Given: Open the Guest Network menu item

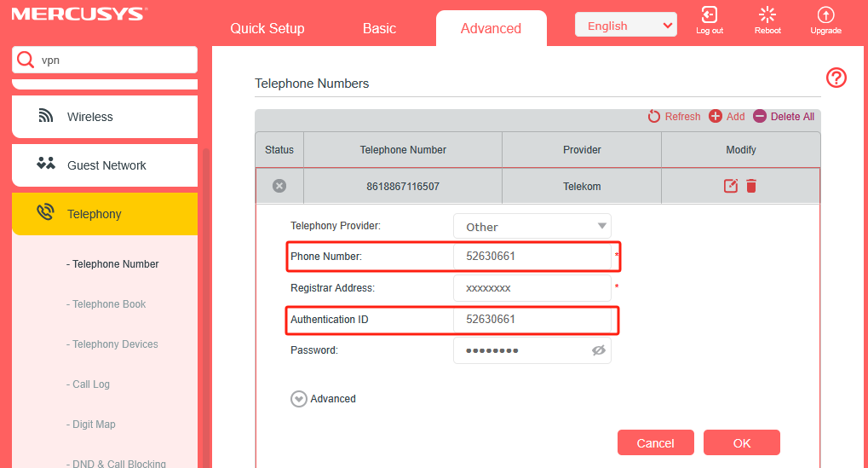Looking at the screenshot, I should pos(105,165).
